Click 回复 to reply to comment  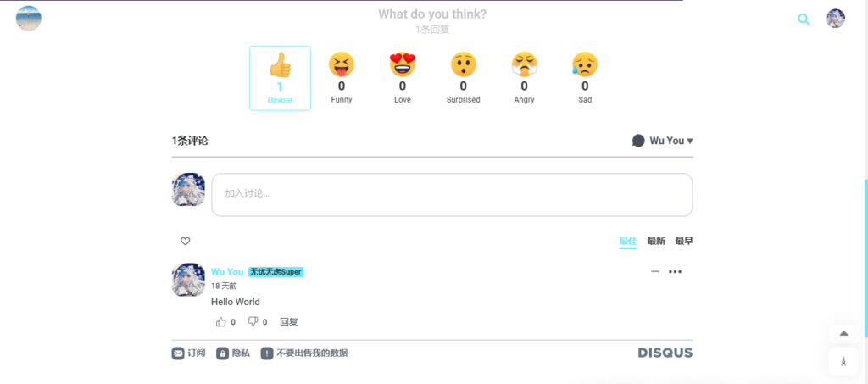(x=289, y=322)
